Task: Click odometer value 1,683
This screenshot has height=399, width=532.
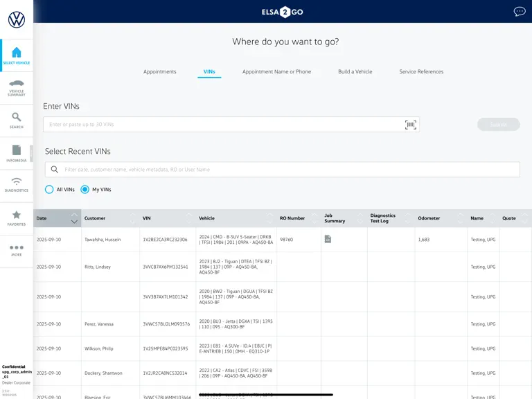Action: pos(424,240)
